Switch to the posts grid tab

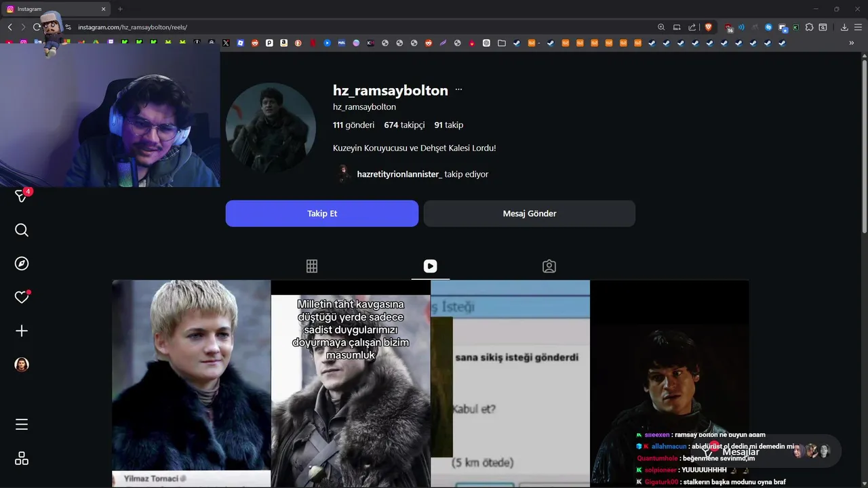click(x=312, y=266)
